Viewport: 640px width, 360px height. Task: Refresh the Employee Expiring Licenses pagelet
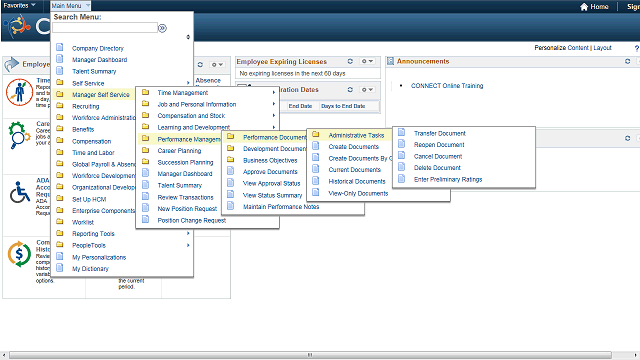tap(350, 61)
